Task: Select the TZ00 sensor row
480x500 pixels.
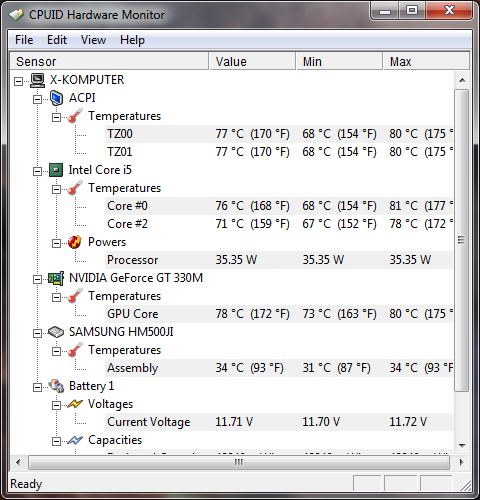Action: (x=279, y=134)
